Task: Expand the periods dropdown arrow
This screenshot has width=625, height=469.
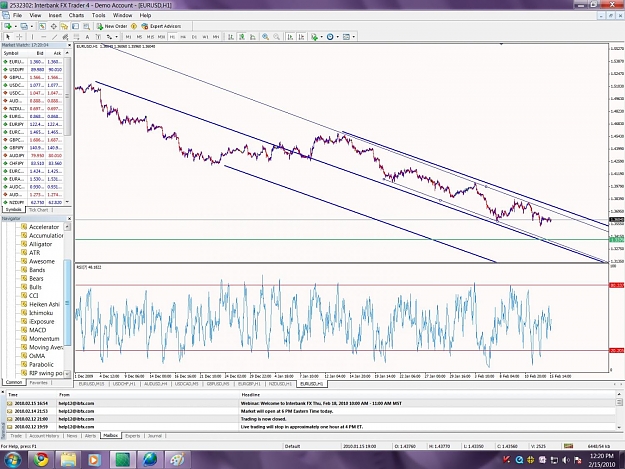Action: click(338, 37)
